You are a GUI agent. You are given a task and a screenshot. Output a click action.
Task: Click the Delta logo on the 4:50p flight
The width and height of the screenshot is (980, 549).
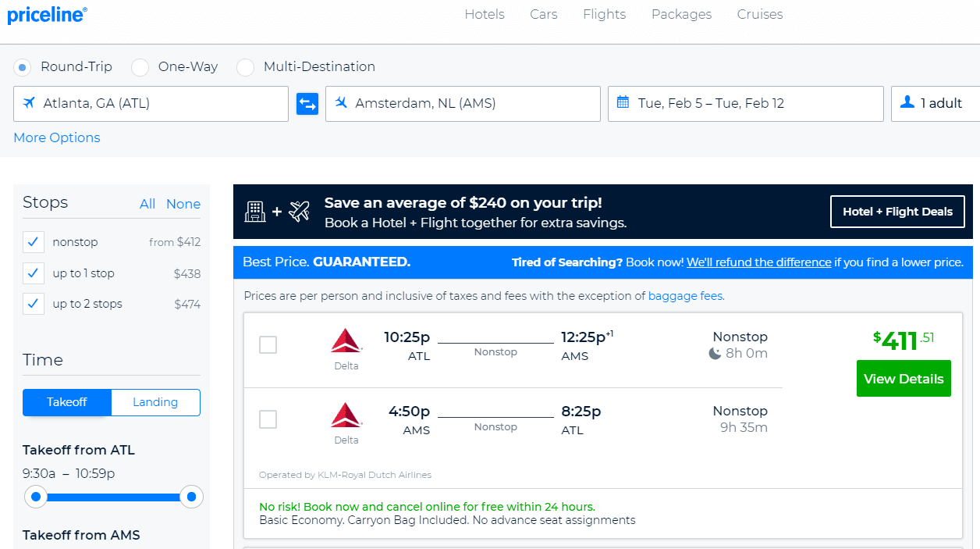(346, 415)
